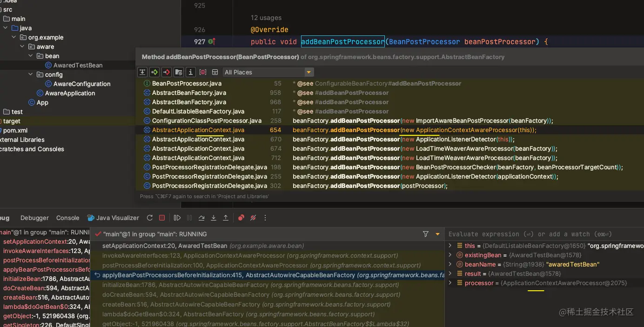Viewport: 644px width, 327px height.
Task: Click the View Breakpoints icon
Action: (241, 218)
